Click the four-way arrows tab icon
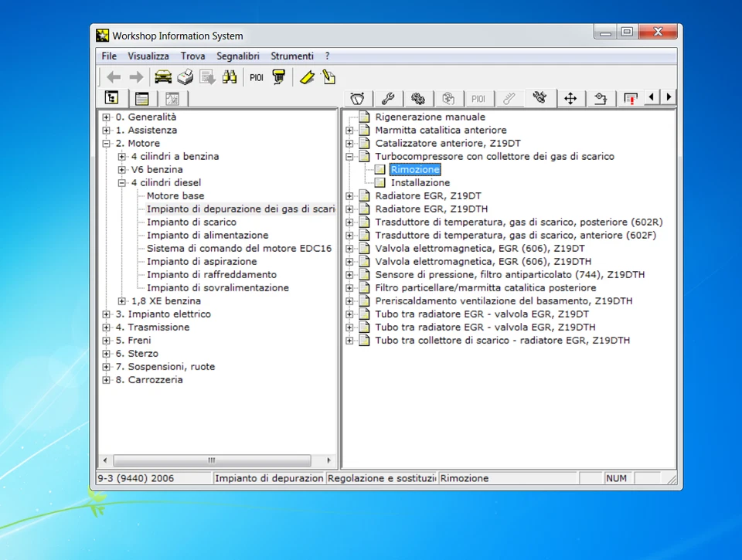The height and width of the screenshot is (560, 742). coord(570,98)
